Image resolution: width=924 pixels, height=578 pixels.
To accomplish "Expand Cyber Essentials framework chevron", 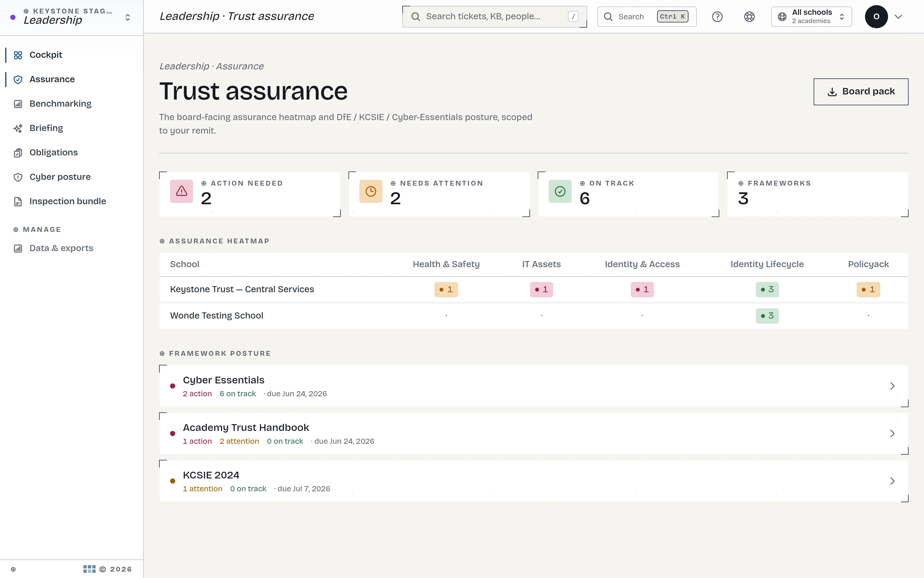I will point(892,386).
